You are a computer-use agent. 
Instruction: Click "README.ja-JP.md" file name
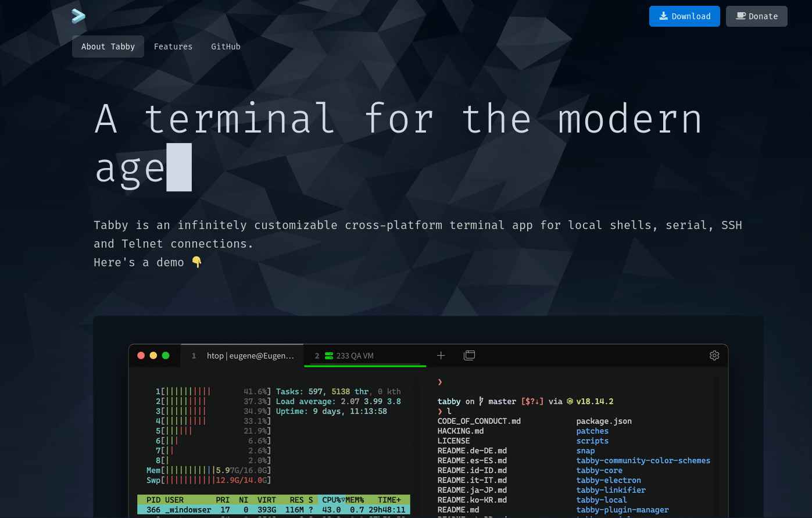point(472,490)
